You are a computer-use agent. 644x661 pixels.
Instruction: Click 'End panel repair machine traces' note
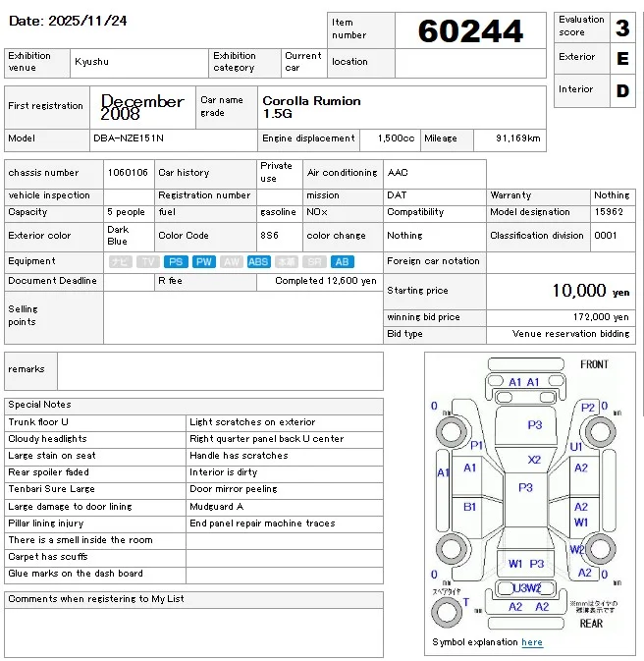click(262, 523)
